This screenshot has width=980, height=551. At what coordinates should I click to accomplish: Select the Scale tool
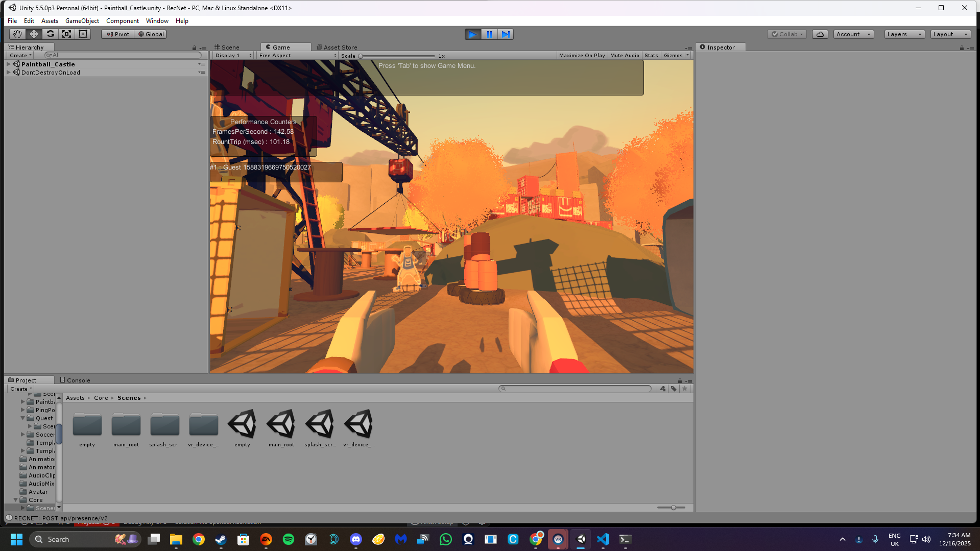[x=66, y=34]
